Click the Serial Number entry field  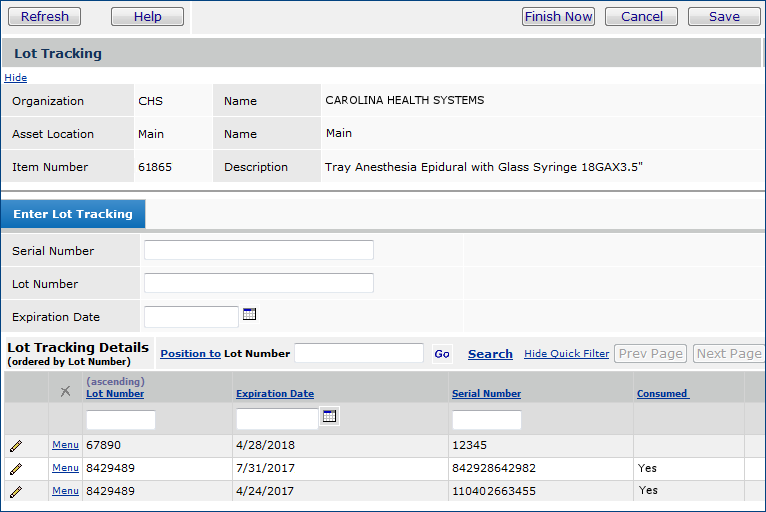[x=259, y=250]
